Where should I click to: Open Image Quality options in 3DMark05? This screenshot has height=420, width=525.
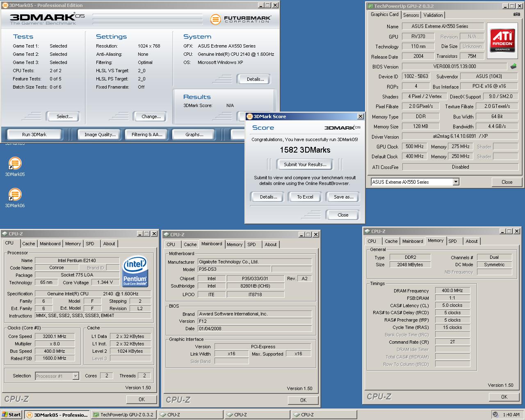point(100,135)
